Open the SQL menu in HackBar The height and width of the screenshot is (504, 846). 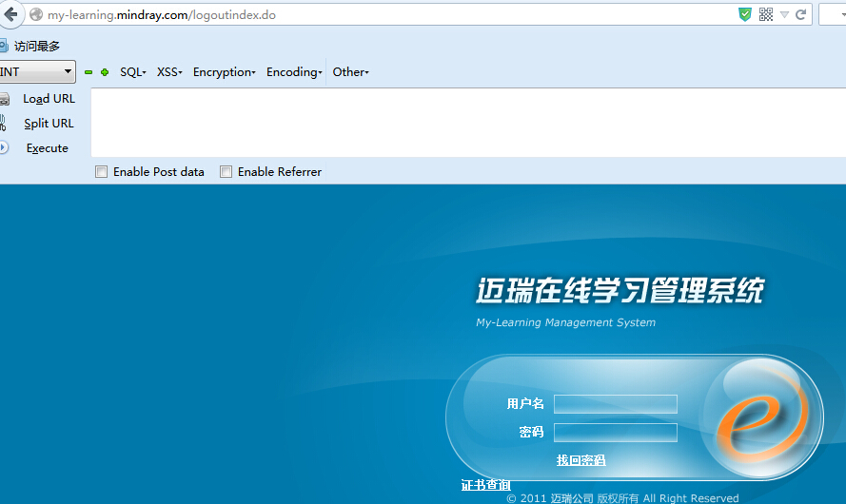tap(132, 72)
